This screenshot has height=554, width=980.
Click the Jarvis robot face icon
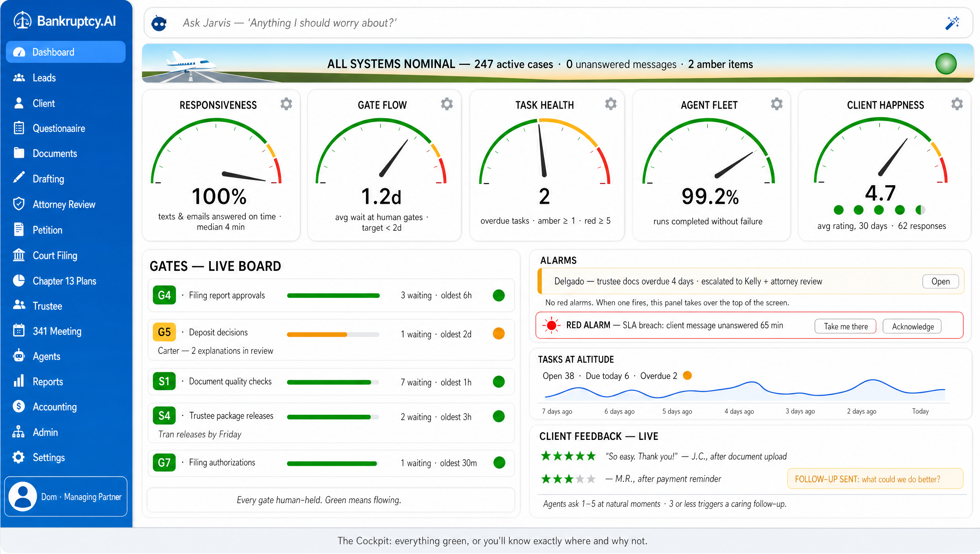pyautogui.click(x=159, y=24)
